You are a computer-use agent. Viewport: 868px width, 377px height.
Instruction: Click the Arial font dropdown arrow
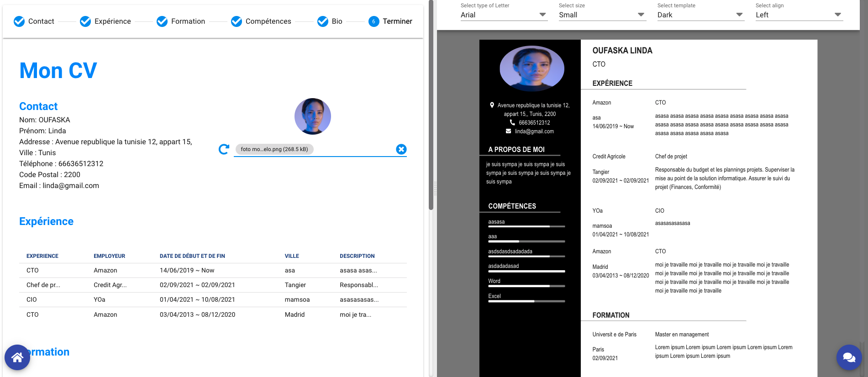542,15
